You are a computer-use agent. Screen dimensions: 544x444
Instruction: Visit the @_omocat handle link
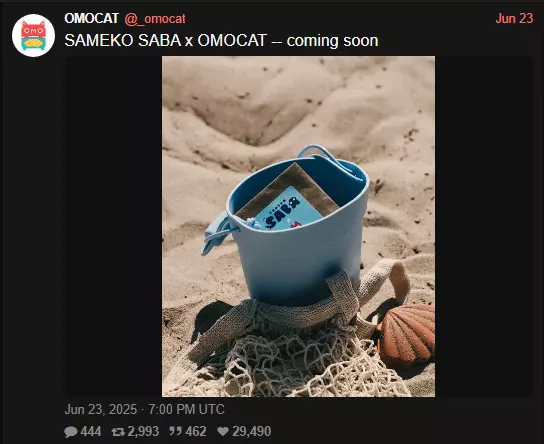[x=155, y=19]
